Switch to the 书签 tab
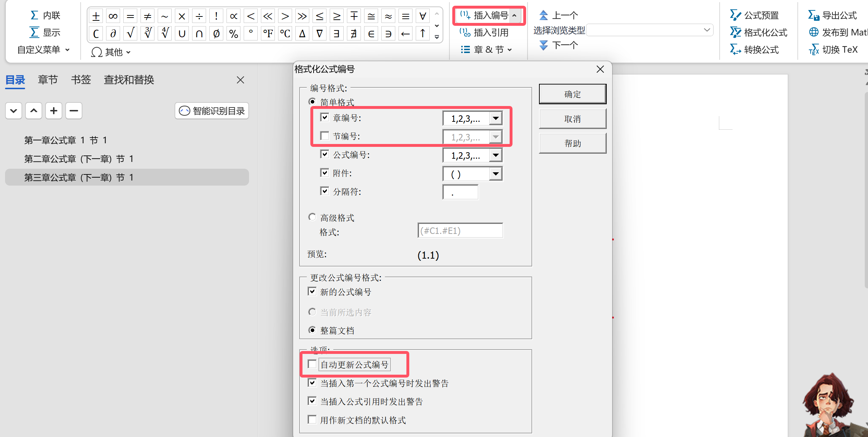 (81, 80)
